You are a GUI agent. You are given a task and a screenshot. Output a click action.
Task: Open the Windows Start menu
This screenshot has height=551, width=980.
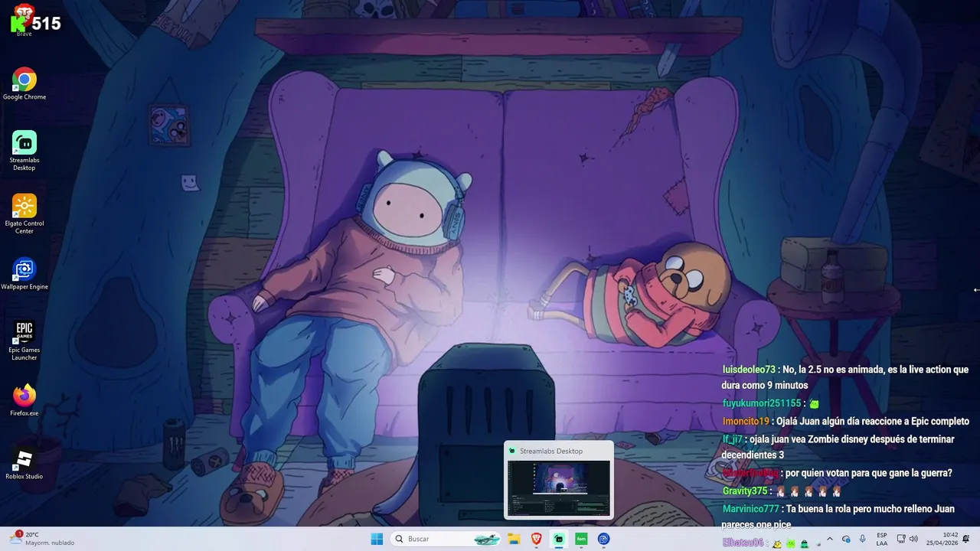pyautogui.click(x=377, y=539)
